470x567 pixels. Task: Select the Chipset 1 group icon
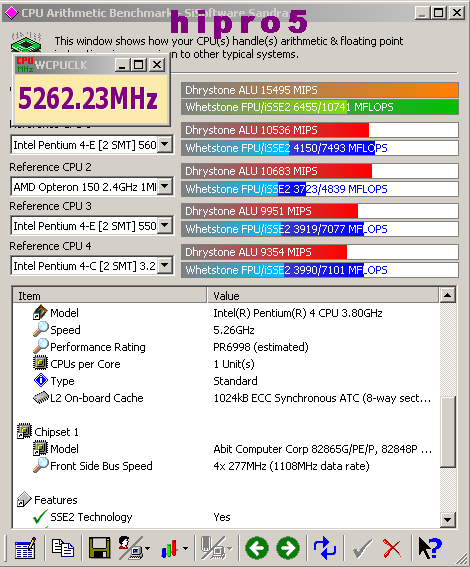25,431
